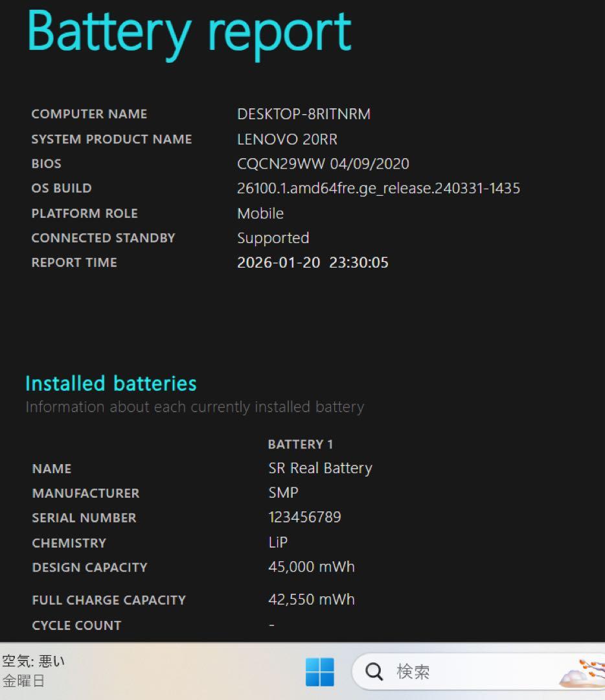Click the SR Real Battery name
The width and height of the screenshot is (605, 700).
click(x=320, y=468)
